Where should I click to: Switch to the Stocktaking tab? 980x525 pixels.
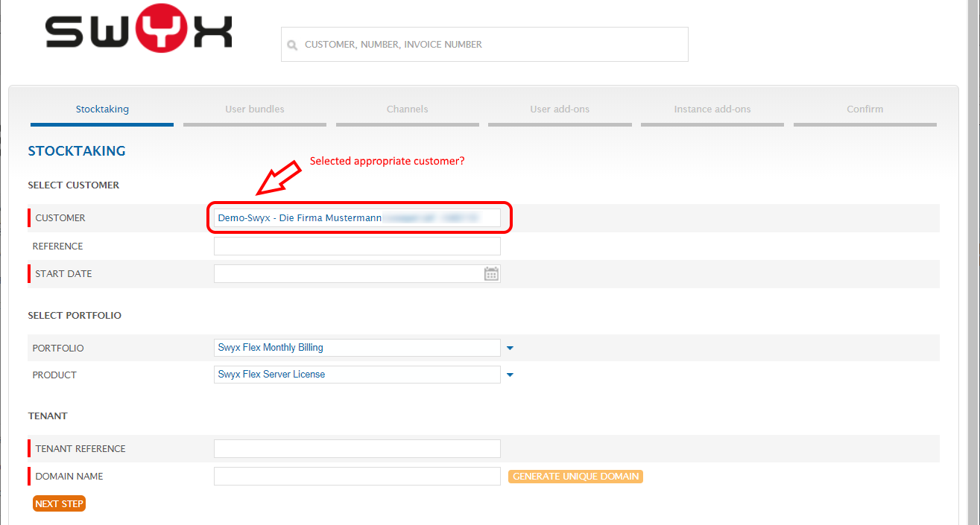pyautogui.click(x=102, y=109)
